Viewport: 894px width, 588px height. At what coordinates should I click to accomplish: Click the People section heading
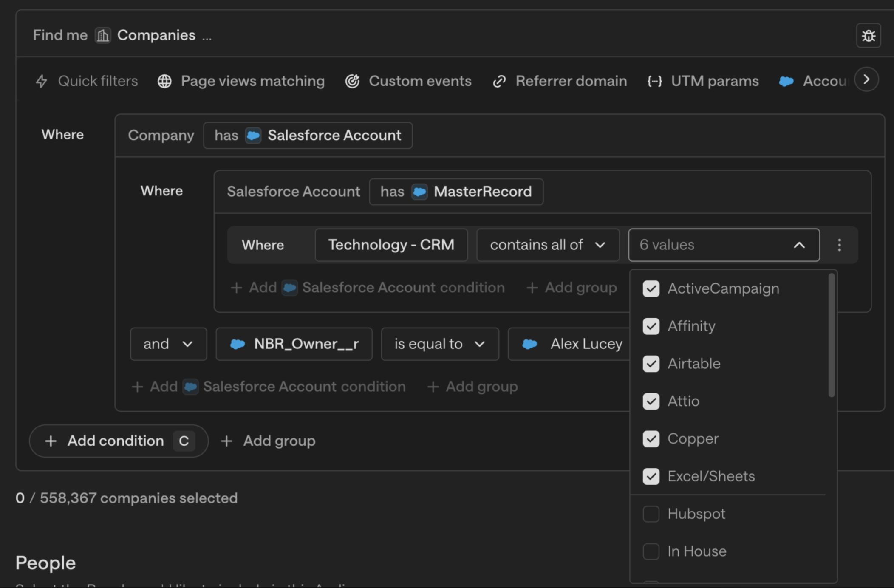45,563
